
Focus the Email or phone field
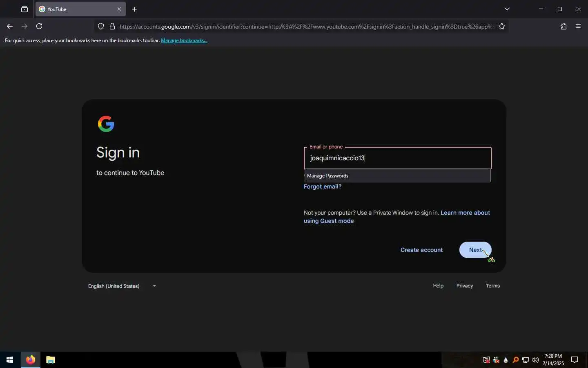coord(397,158)
